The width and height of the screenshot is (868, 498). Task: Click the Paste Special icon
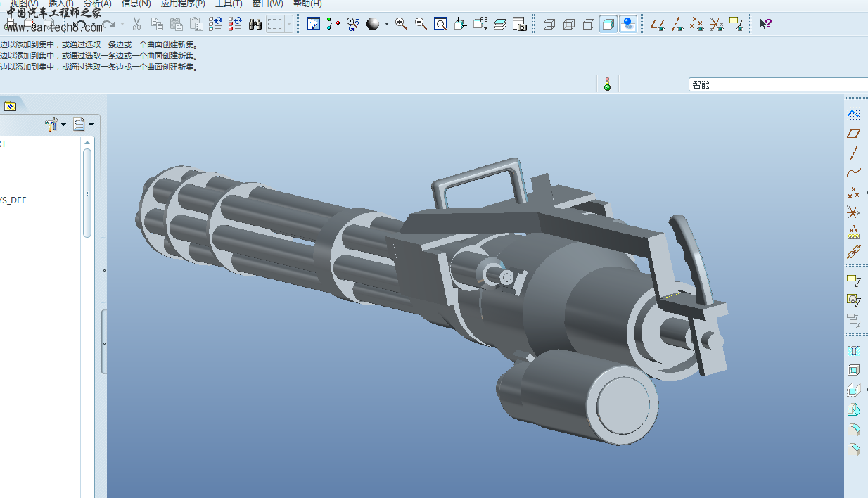coord(196,25)
